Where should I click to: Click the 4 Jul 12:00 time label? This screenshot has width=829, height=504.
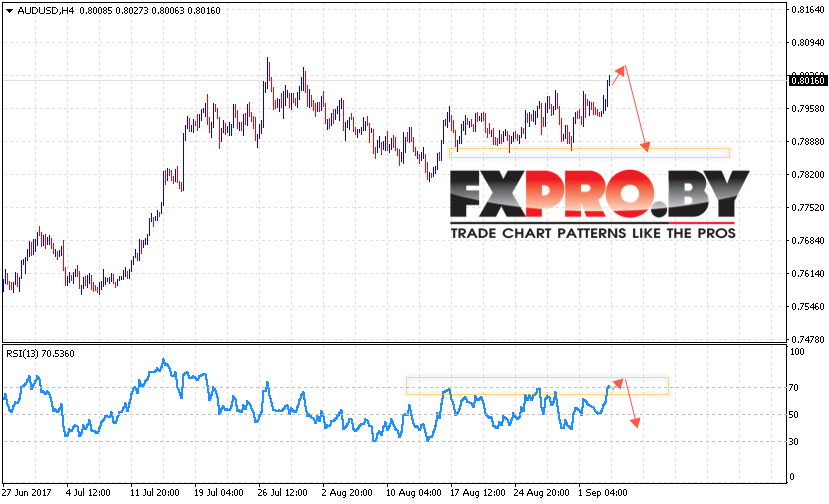[x=88, y=492]
